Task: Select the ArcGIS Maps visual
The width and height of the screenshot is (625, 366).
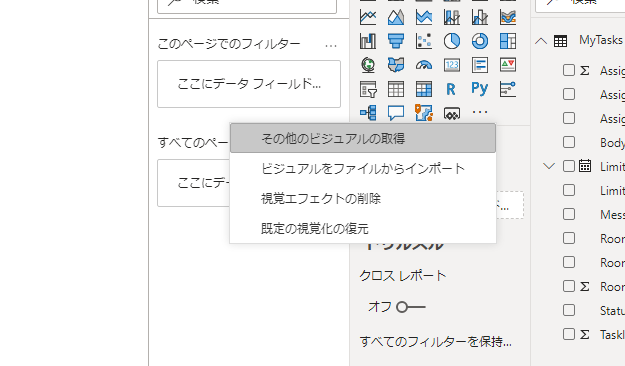Action: coord(424,113)
